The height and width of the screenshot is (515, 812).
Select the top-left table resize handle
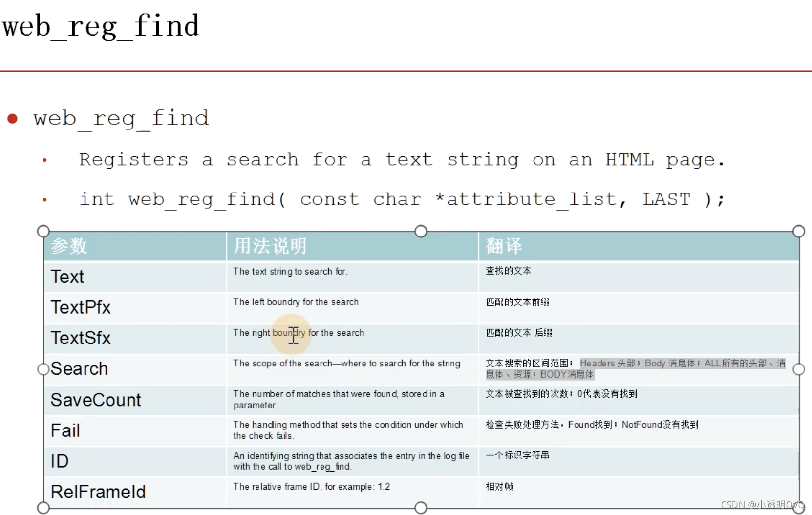click(x=43, y=231)
